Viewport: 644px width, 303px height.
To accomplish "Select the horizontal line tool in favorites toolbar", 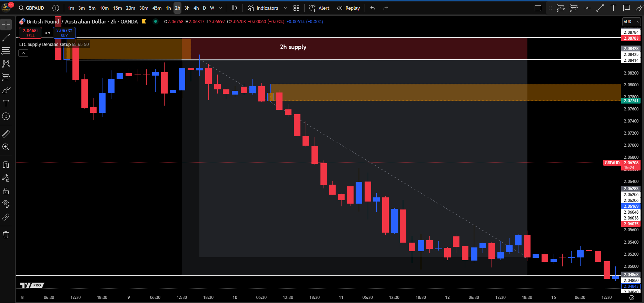I will [x=587, y=8].
